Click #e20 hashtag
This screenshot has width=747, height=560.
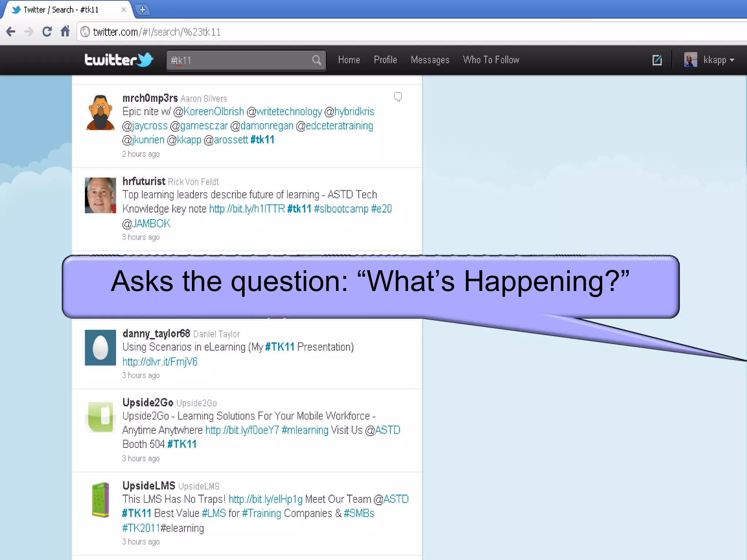coord(381,209)
